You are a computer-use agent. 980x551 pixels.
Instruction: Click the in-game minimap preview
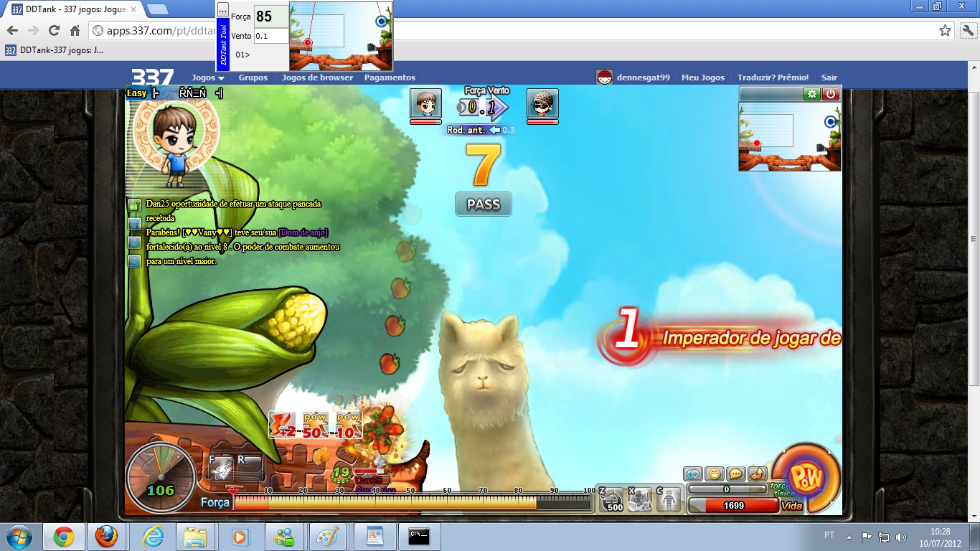pyautogui.click(x=789, y=136)
